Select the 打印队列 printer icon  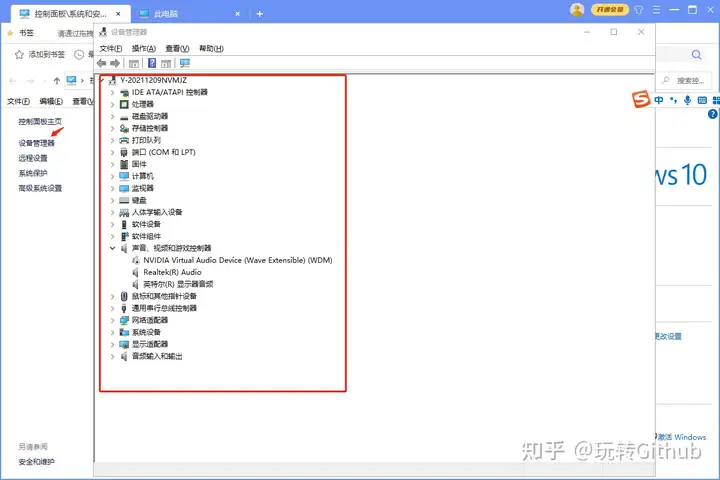[x=124, y=140]
